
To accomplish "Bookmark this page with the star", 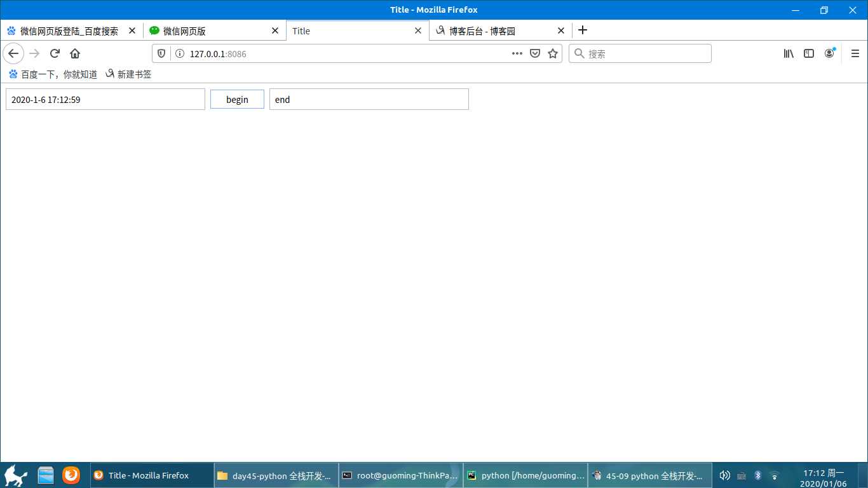I will tap(553, 54).
